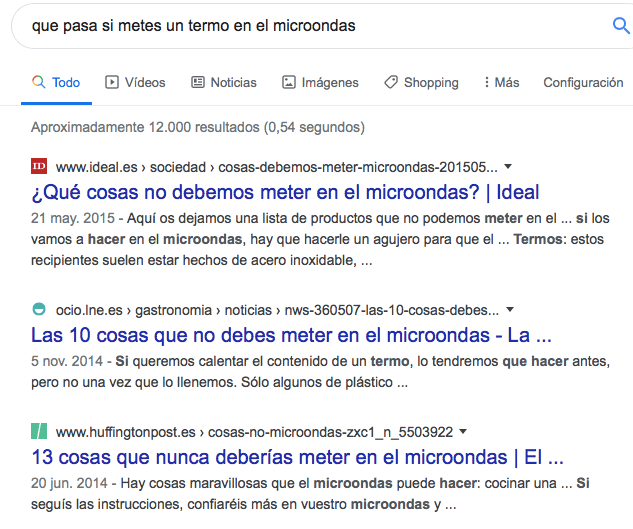Image resolution: width=633 pixels, height=529 pixels.
Task: Click the search query input field
Action: coord(300,26)
